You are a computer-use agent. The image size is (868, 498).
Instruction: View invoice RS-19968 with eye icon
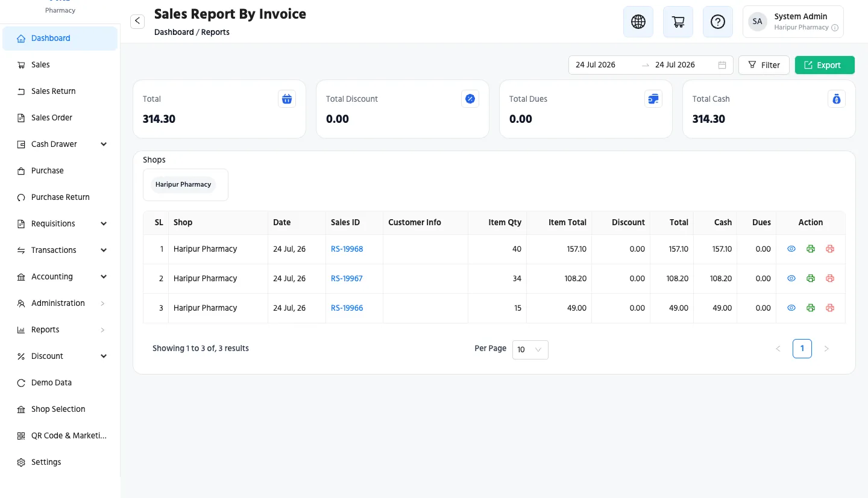coord(792,249)
